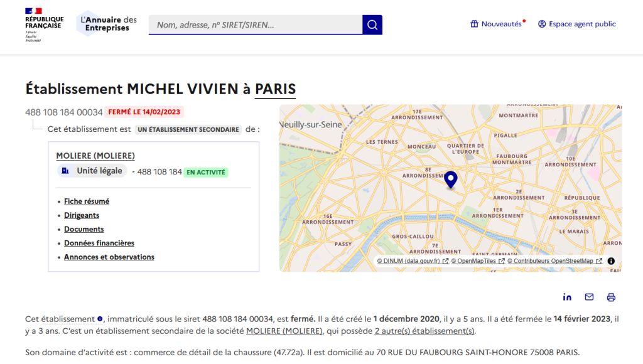This screenshot has width=643, height=364.
Task: Print the page with printer icon
Action: [611, 297]
